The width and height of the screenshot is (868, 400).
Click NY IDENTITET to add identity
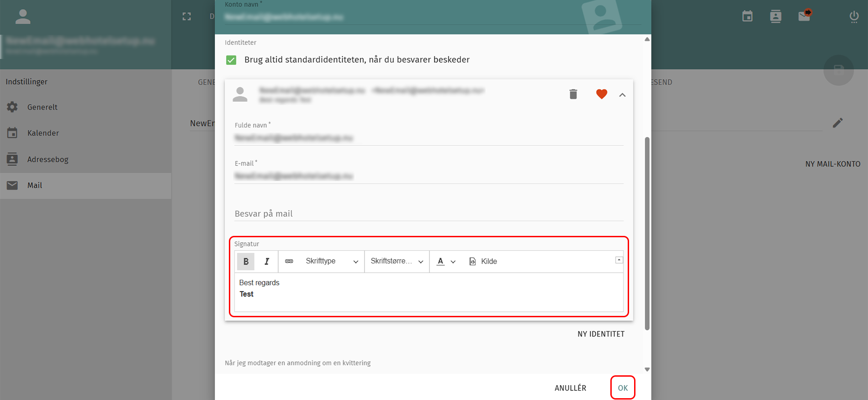[601, 334]
